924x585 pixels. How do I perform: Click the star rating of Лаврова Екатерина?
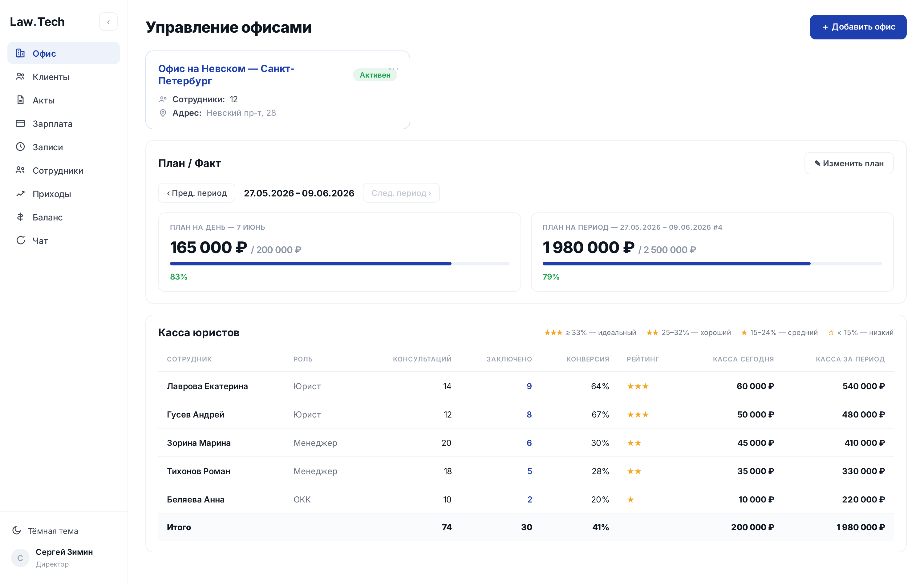[x=638, y=386]
